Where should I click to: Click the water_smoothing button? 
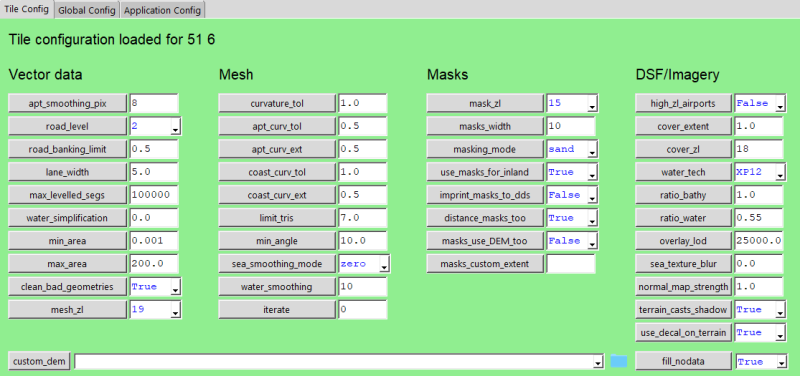click(277, 287)
